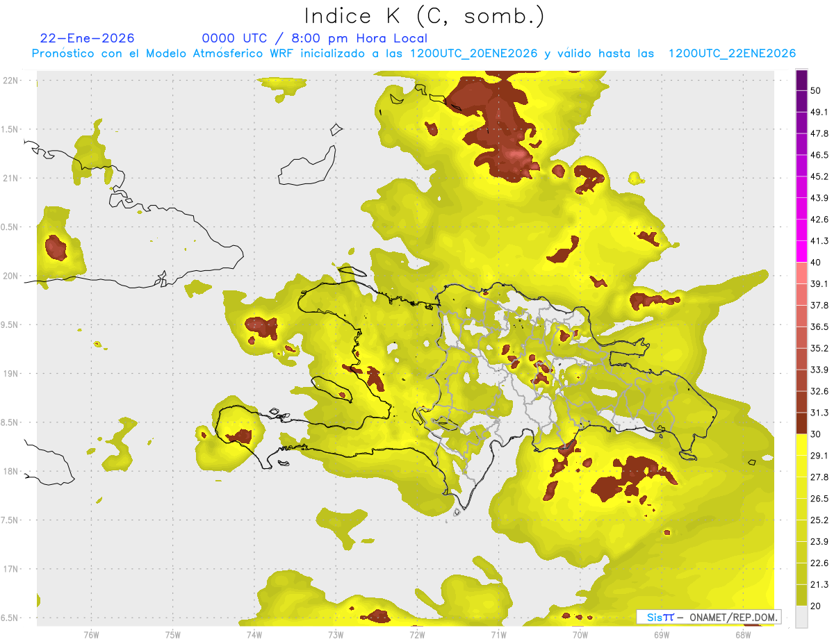Click the colorbar value '39.1'
Image resolution: width=834 pixels, height=644 pixels.
pos(819,283)
